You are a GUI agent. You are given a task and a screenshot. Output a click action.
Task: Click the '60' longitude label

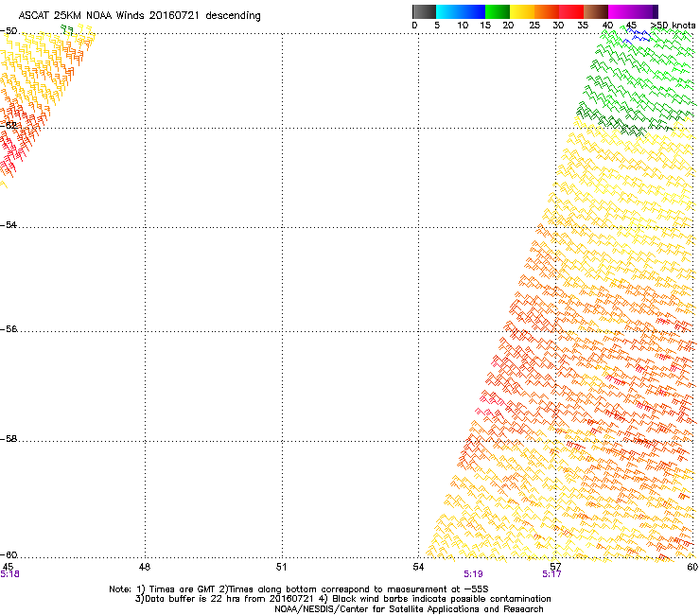(x=692, y=567)
